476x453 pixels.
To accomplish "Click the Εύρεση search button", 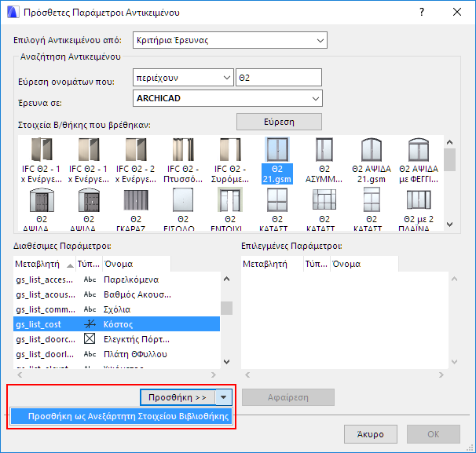I will (x=279, y=122).
